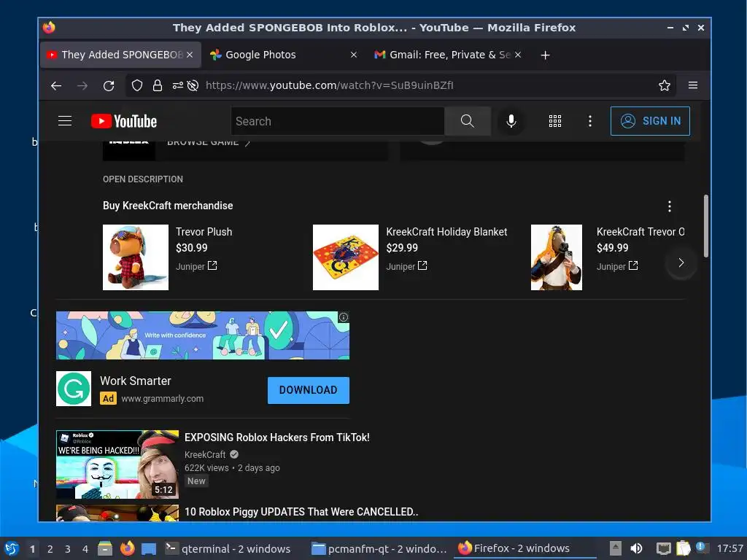Activate voice search microphone

coord(511,122)
